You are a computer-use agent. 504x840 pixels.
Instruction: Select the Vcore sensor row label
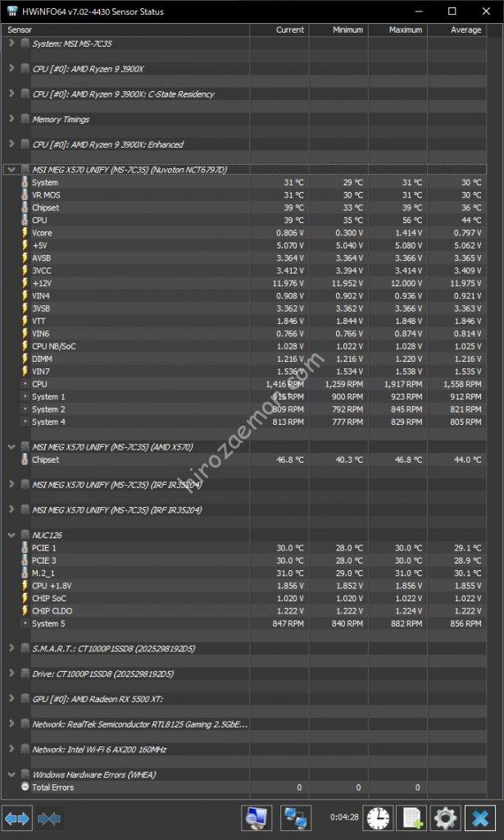(x=42, y=233)
